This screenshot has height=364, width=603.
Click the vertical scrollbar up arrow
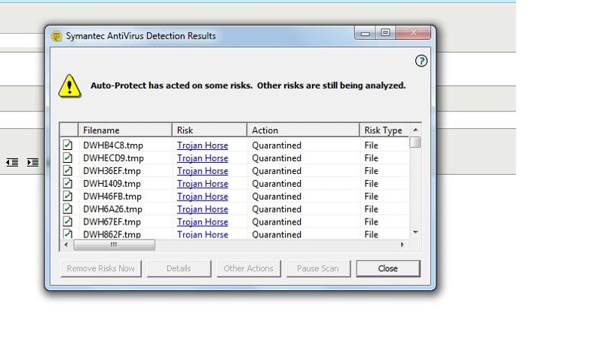click(x=415, y=130)
